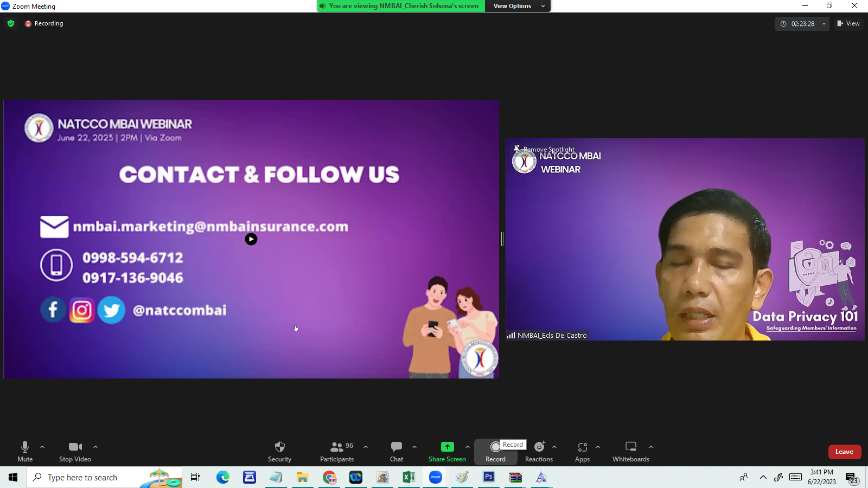The image size is (868, 488).
Task: Expand video options arrow next to Stop Video
Action: 95,447
